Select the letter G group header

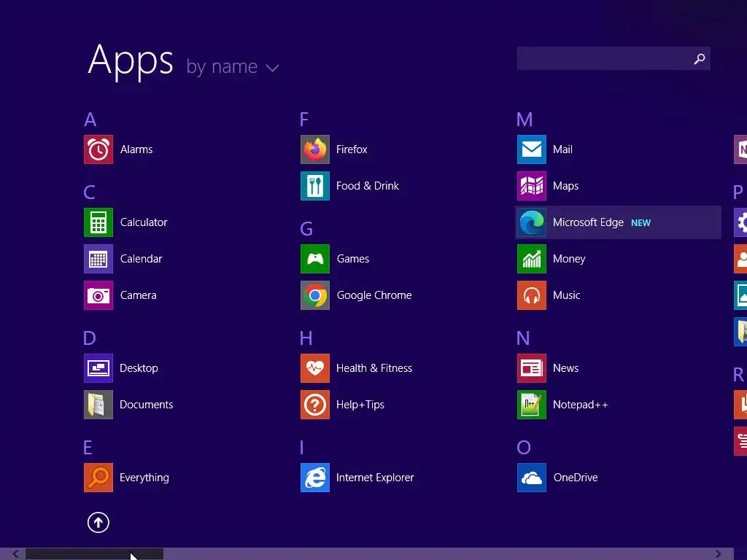click(306, 229)
